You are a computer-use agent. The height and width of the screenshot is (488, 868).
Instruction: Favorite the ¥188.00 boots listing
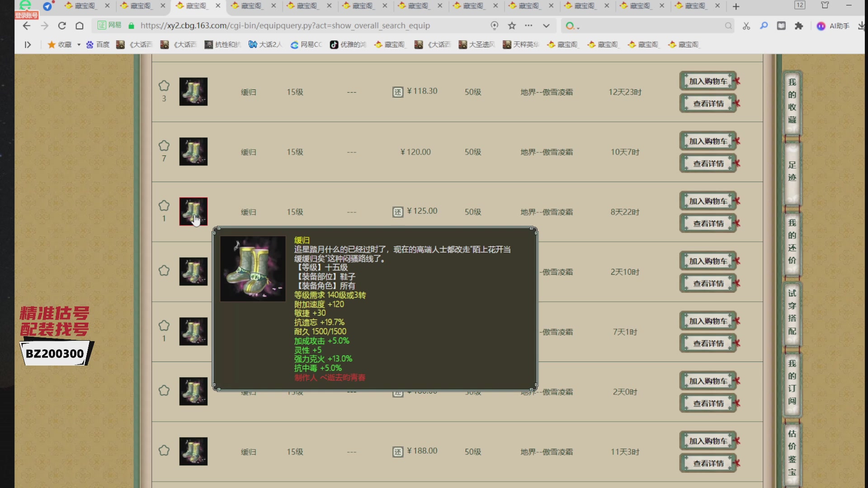164,450
